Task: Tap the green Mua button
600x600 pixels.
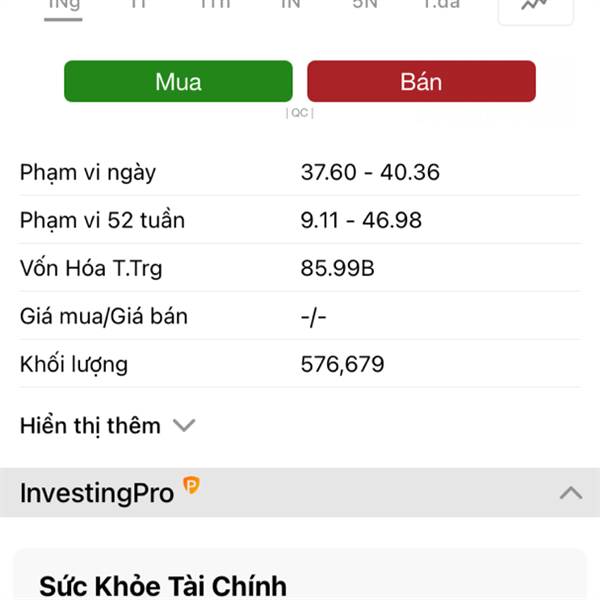Action: (178, 82)
